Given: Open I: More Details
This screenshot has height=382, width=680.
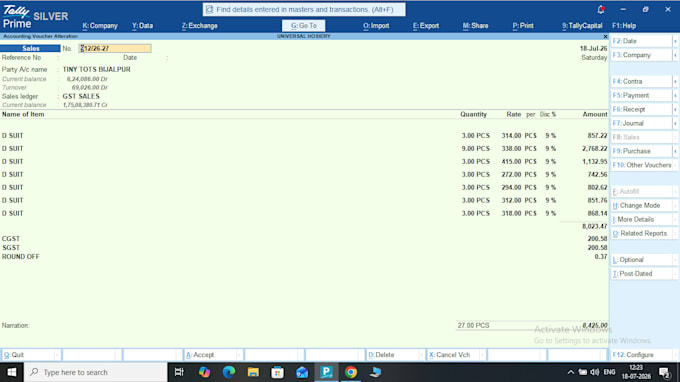Looking at the screenshot, I should [x=641, y=219].
